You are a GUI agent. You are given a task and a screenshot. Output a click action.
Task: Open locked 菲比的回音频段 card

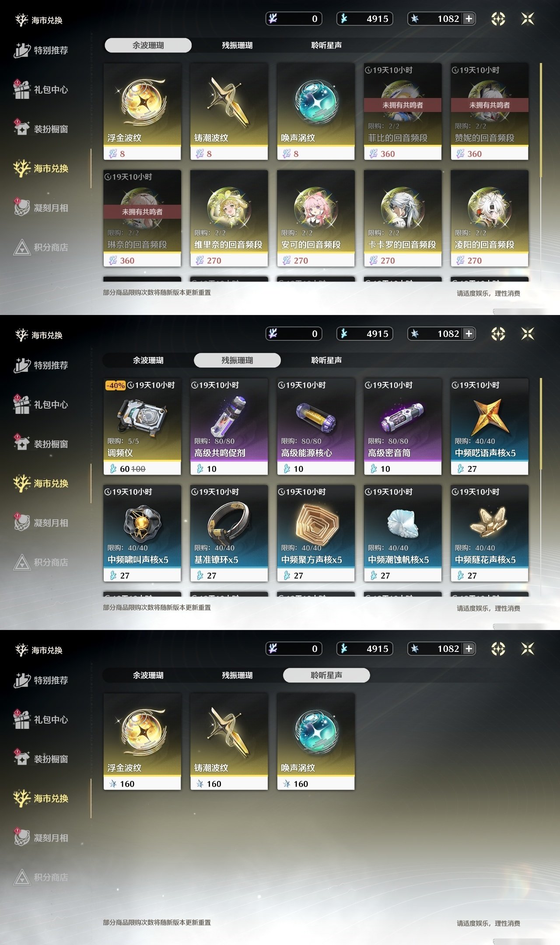[402, 112]
